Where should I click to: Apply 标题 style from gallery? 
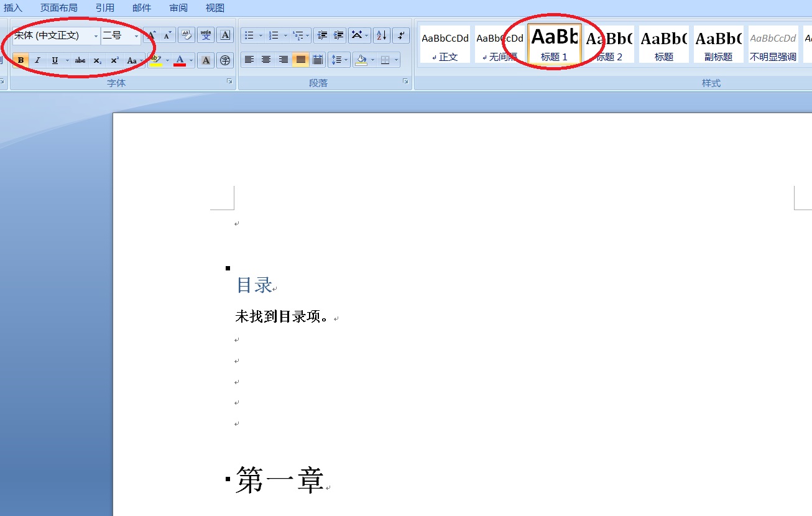pyautogui.click(x=664, y=44)
